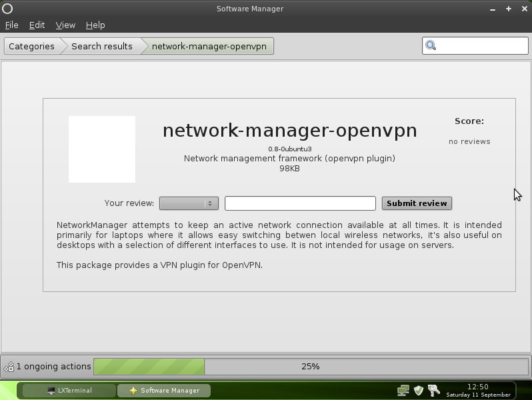The image size is (532, 400).
Task: Open the Edit menu
Action: (x=37, y=25)
